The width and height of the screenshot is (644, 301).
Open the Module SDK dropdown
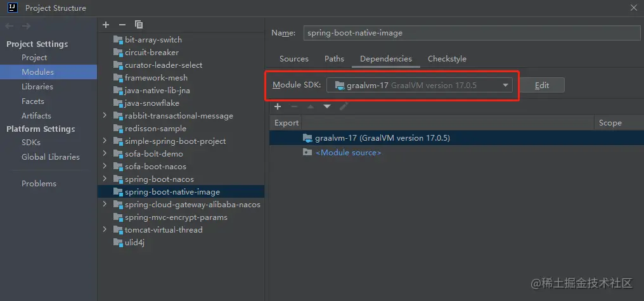tap(420, 86)
